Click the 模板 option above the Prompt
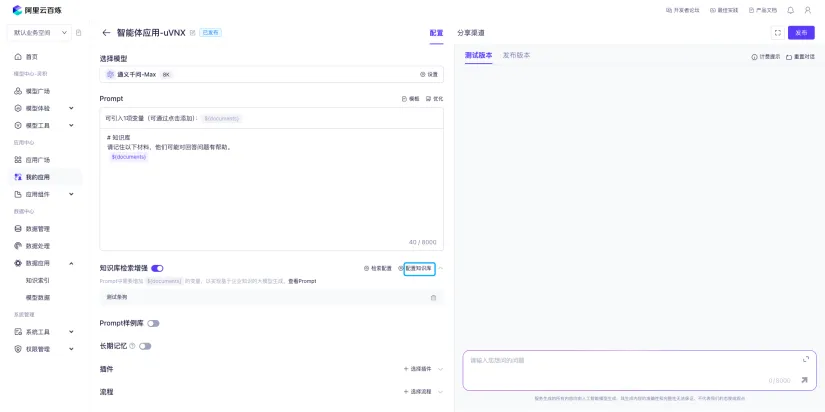Viewport: 825px width, 412px height. 410,98
